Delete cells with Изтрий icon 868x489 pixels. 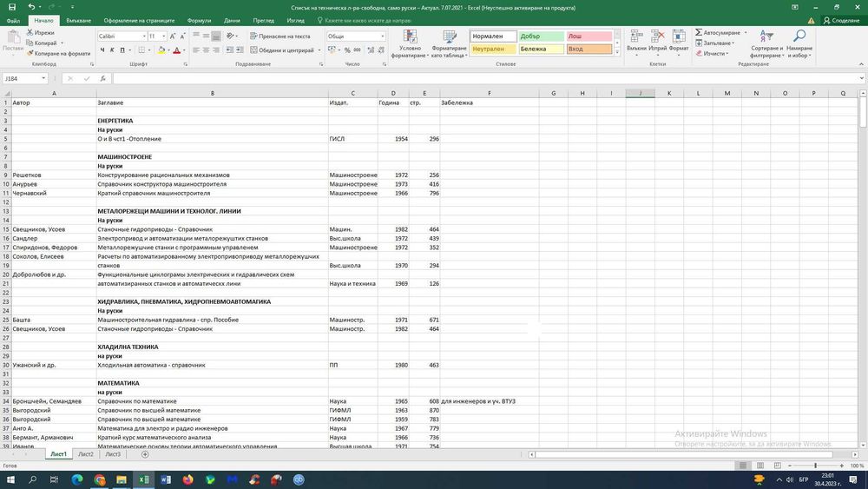point(658,41)
